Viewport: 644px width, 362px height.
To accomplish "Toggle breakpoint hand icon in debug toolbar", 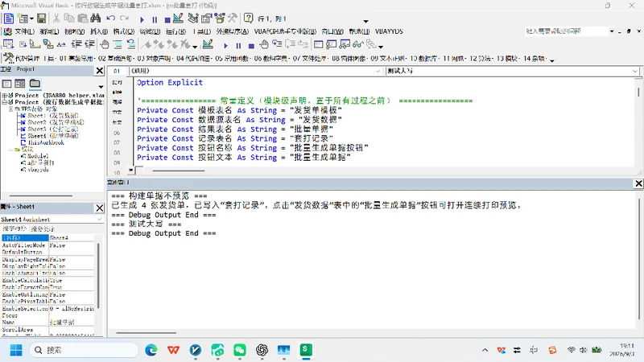I will pyautogui.click(x=264, y=44).
